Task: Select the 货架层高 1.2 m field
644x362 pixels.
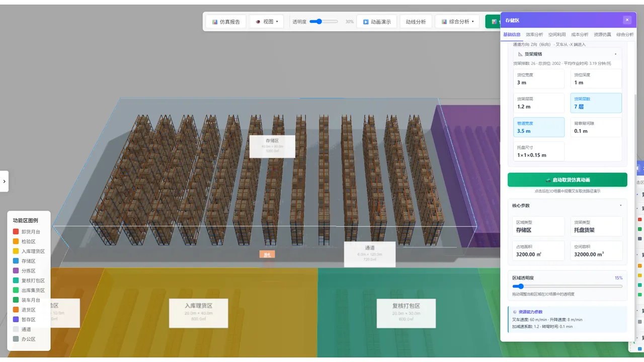Action: 539,103
